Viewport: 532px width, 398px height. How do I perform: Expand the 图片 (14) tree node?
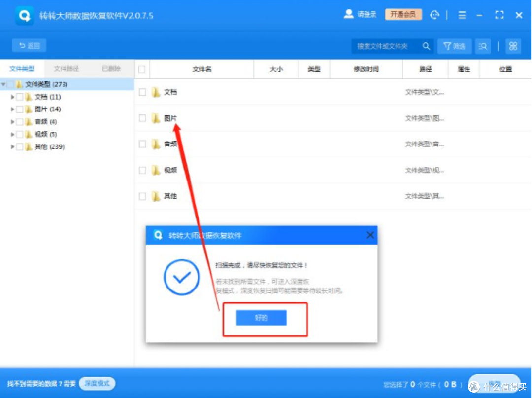[12, 109]
